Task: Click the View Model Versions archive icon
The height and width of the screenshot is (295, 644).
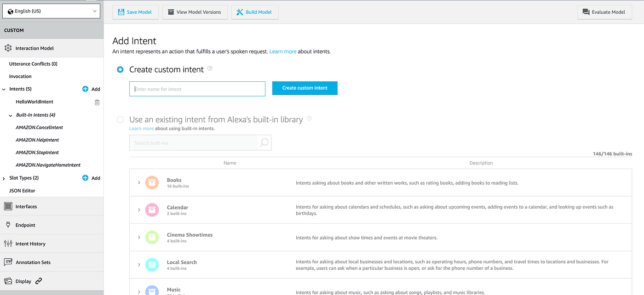Action: click(x=171, y=12)
